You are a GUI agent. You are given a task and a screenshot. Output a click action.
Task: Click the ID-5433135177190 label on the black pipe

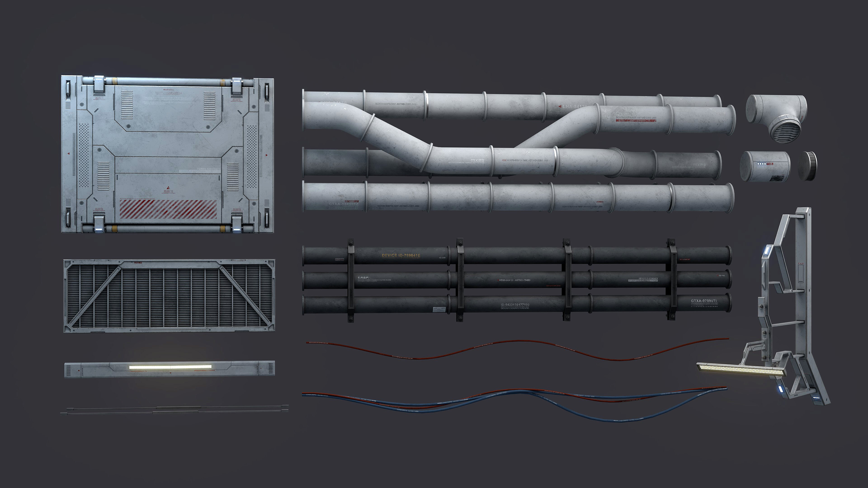coord(515,305)
